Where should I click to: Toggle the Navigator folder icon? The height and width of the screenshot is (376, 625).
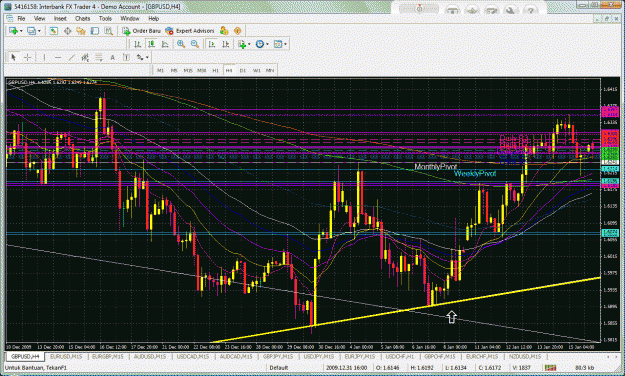coord(81,31)
